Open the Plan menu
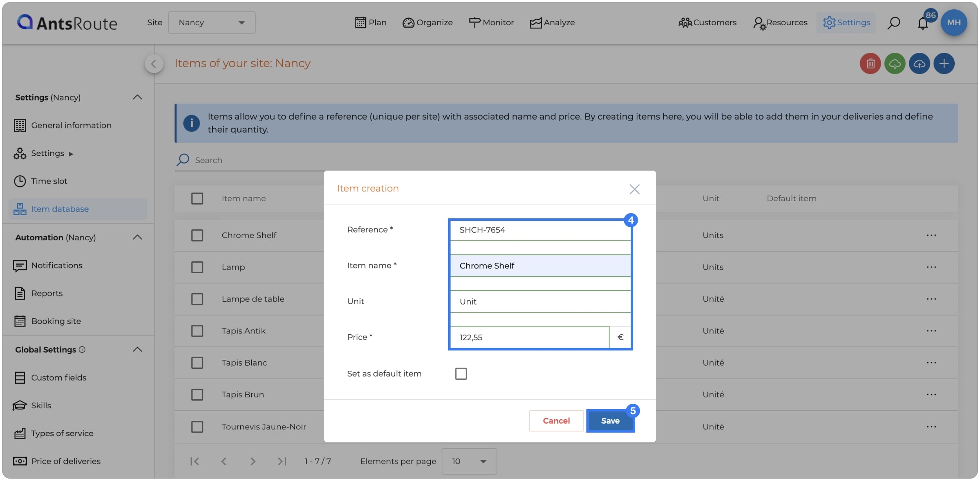 tap(370, 23)
